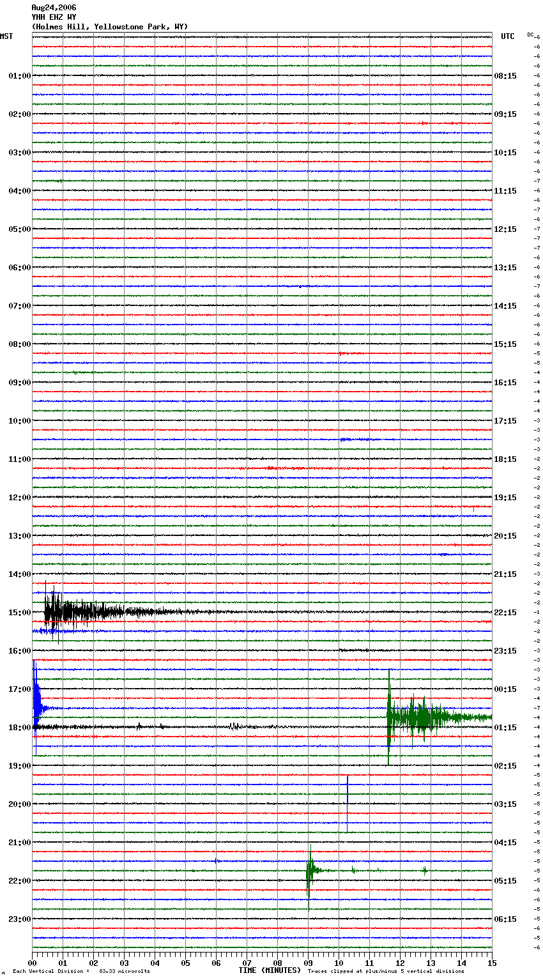
Task: Click the 18:15 UTC row label
Action: (x=505, y=459)
